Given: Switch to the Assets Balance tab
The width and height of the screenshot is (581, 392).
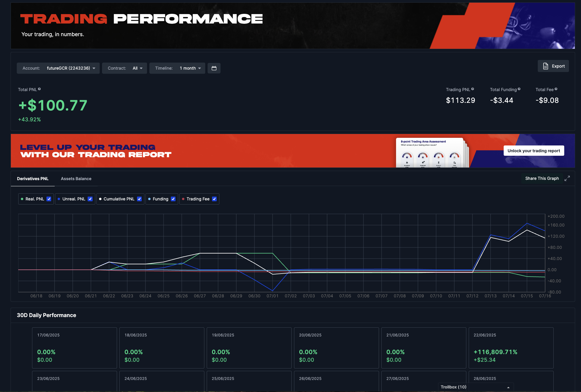Looking at the screenshot, I should coord(76,179).
